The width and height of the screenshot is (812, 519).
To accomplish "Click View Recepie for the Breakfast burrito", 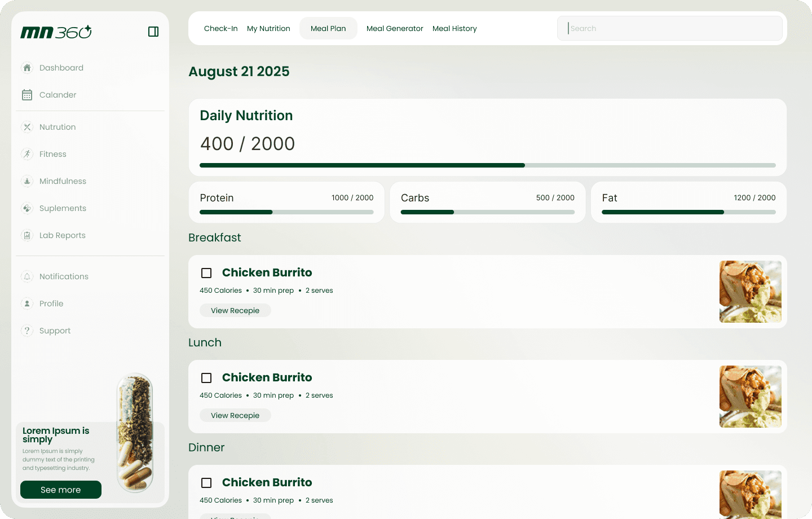I will pyautogui.click(x=235, y=310).
